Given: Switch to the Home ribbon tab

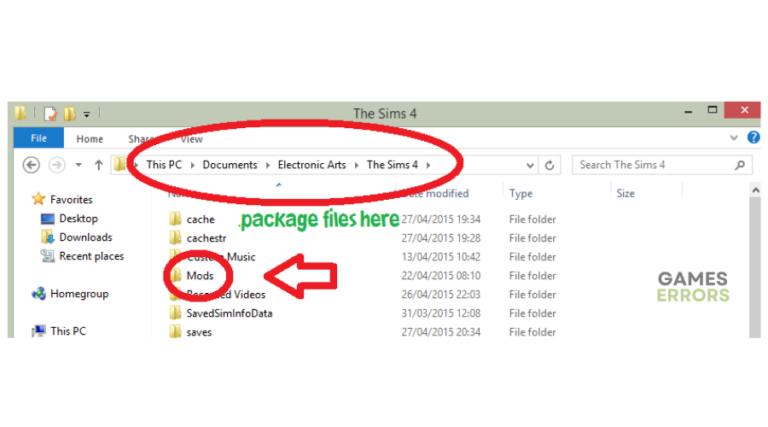Looking at the screenshot, I should pos(90,139).
